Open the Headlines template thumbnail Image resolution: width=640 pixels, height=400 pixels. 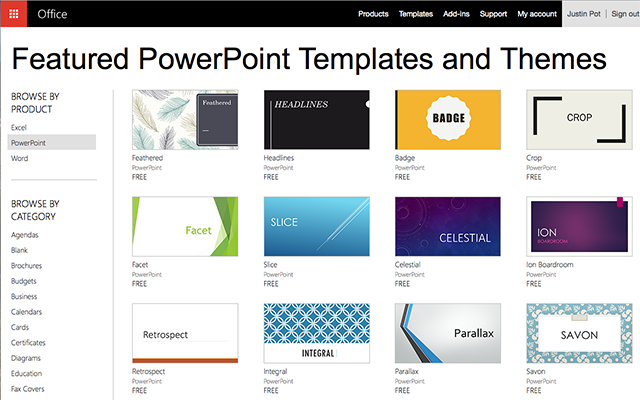pos(316,120)
